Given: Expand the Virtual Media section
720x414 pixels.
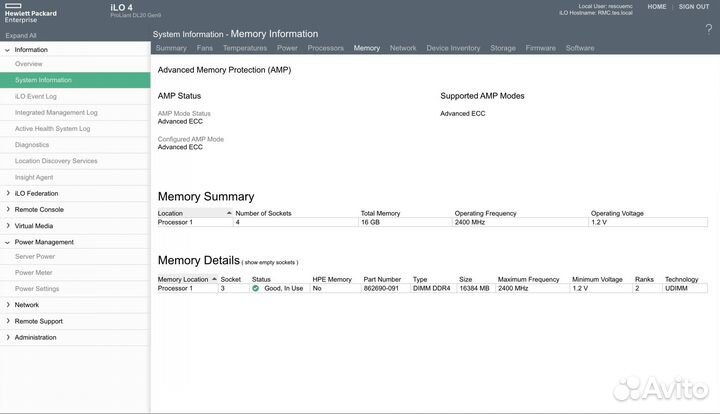Looking at the screenshot, I should [7, 226].
